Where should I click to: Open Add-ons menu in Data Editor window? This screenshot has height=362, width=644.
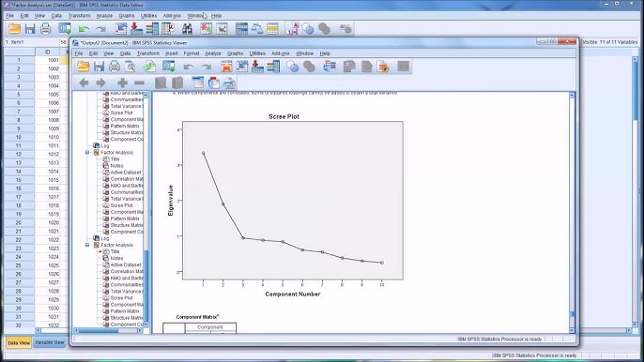point(172,16)
